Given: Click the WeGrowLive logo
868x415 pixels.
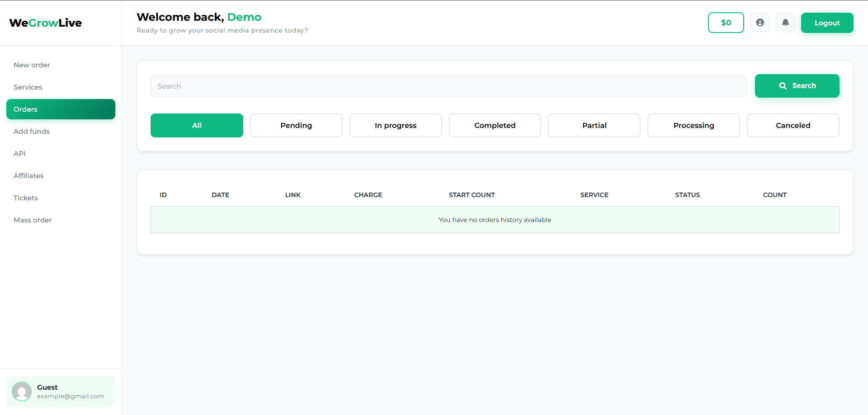Looking at the screenshot, I should pos(45,23).
